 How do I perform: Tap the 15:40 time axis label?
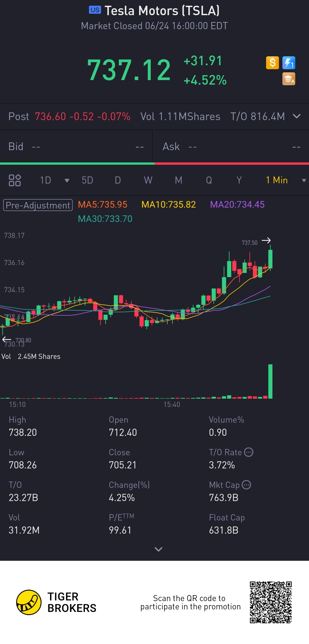(x=172, y=404)
